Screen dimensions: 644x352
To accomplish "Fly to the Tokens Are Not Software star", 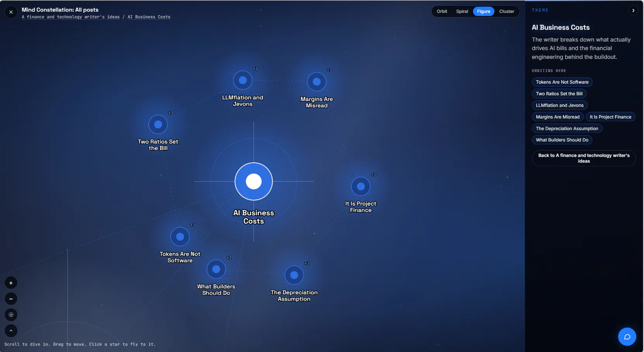I will coord(180,237).
